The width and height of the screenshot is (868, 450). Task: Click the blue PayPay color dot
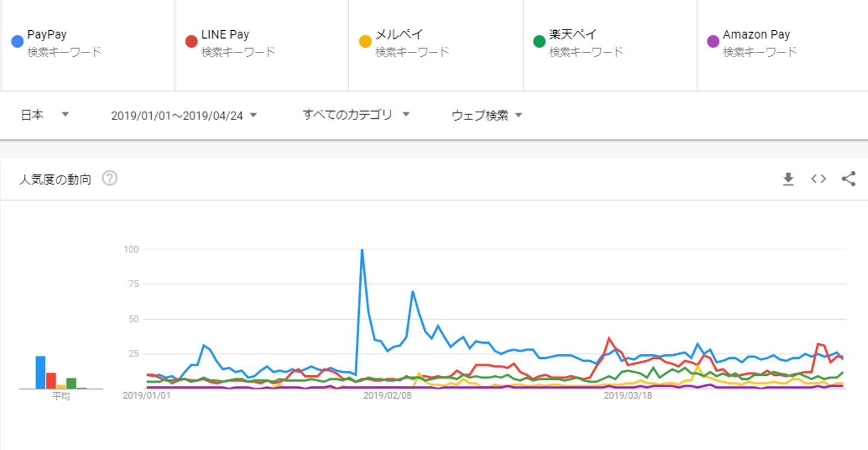[17, 42]
